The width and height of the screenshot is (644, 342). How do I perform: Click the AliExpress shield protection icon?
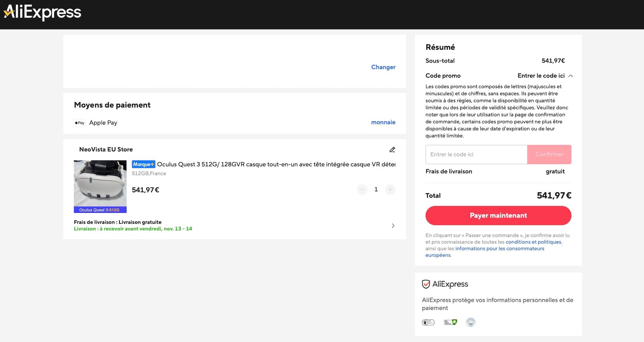(426, 284)
